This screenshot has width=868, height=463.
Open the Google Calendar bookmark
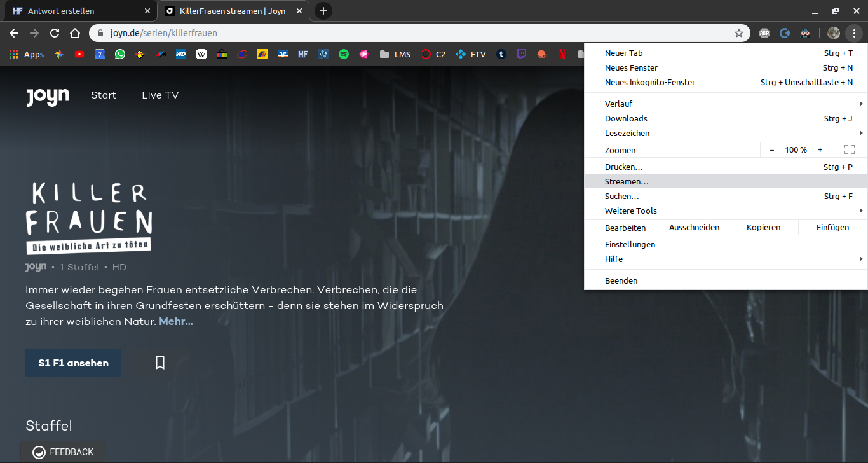coord(100,55)
